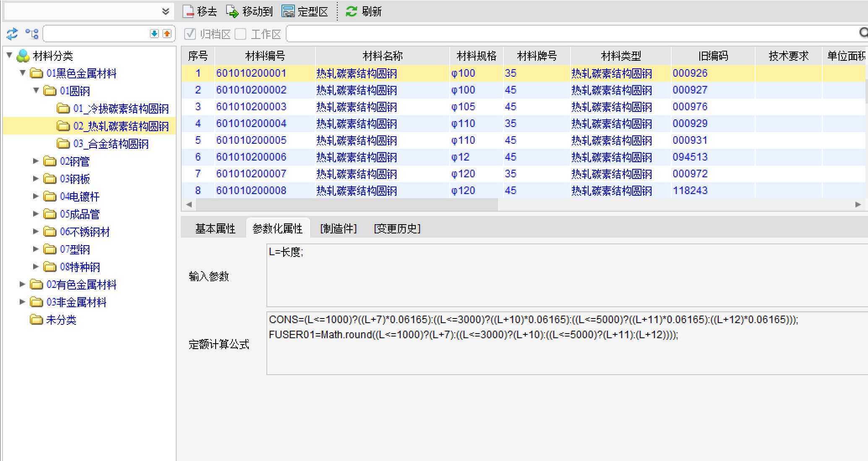The image size is (868, 461).
Task: Open the 定型区 toolbar icon
Action: tap(288, 11)
